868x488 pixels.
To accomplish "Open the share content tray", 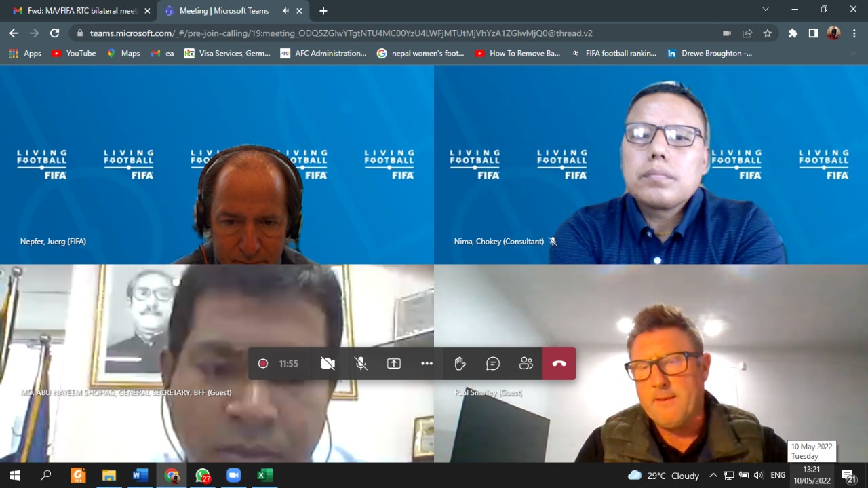I will pyautogui.click(x=394, y=364).
